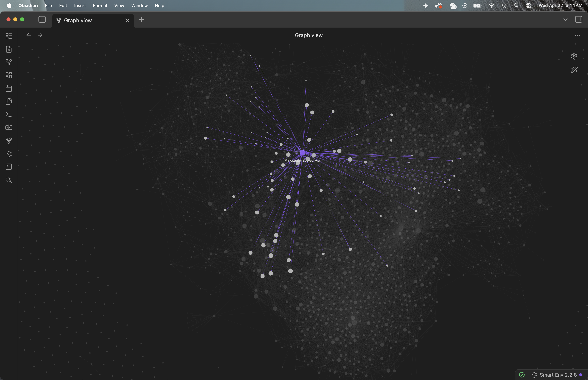Open today's daily note calendar icon
This screenshot has width=588, height=380.
coord(9,88)
